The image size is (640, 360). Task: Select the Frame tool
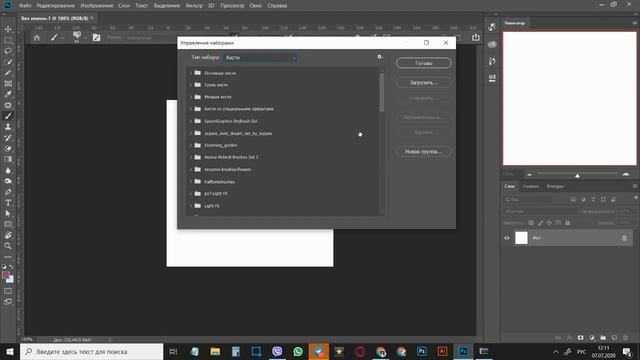(8, 83)
